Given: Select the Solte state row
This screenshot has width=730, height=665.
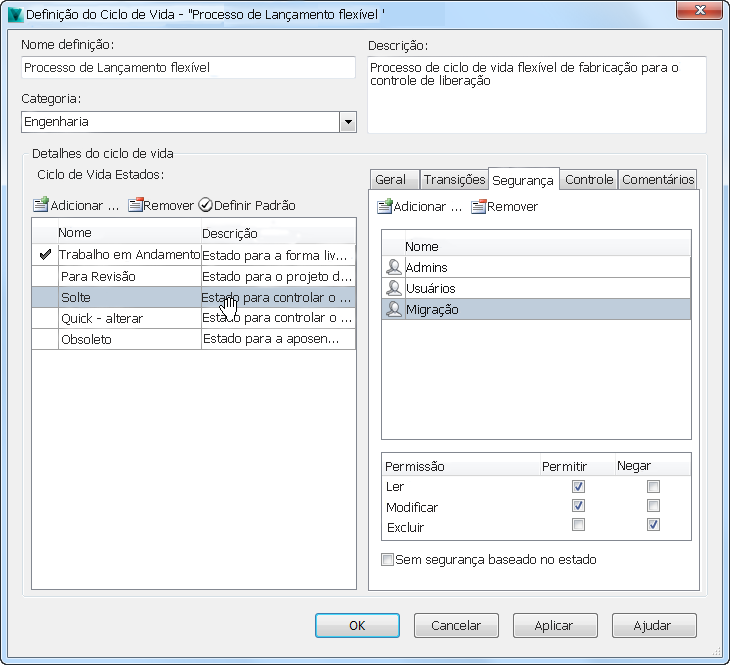Looking at the screenshot, I should (194, 297).
